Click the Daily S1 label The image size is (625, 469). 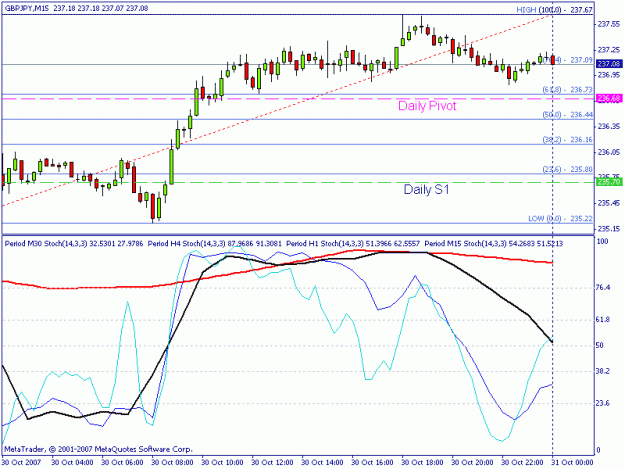426,189
